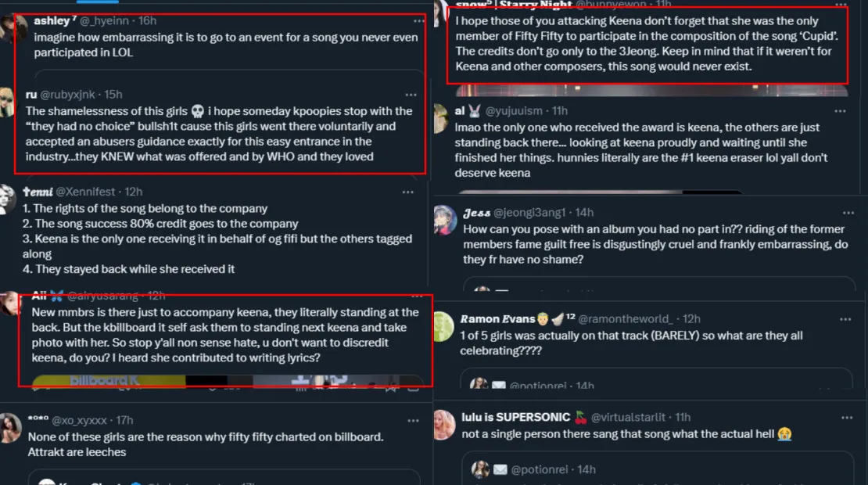The height and width of the screenshot is (485, 868).
Task: Expand more options on Ramon Evans's tweet
Action: (845, 319)
